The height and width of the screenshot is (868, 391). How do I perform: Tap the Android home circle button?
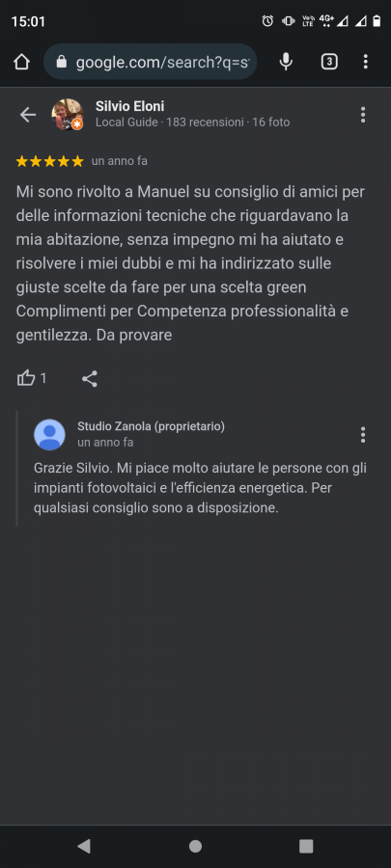click(195, 846)
